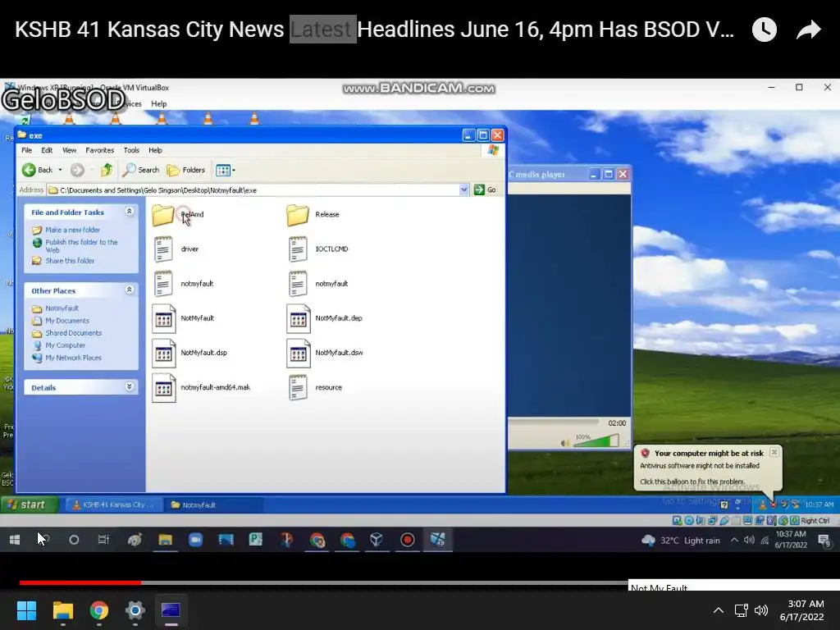Switch to KSHB 41 Kansas City taskbar button
Image resolution: width=840 pixels, height=630 pixels.
point(114,504)
